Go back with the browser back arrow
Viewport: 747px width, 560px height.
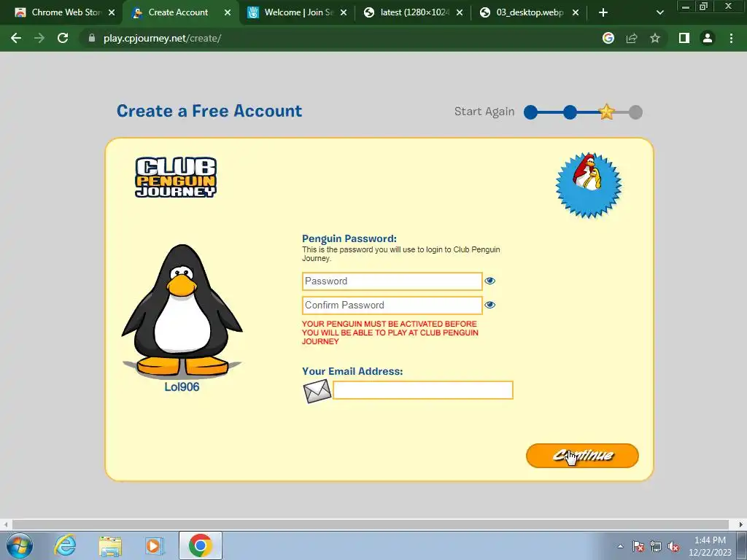point(16,38)
